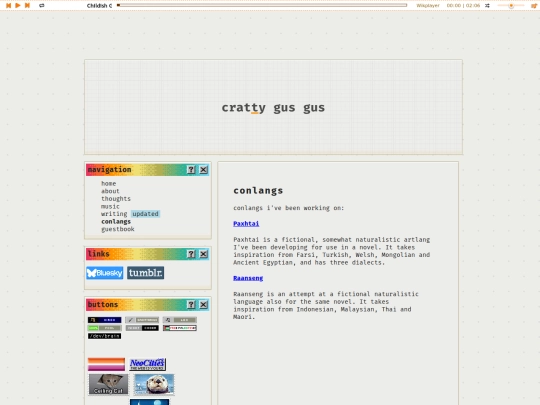The width and height of the screenshot is (540, 405).
Task: Click the pop-out icon at far right of player
Action: [x=534, y=6]
